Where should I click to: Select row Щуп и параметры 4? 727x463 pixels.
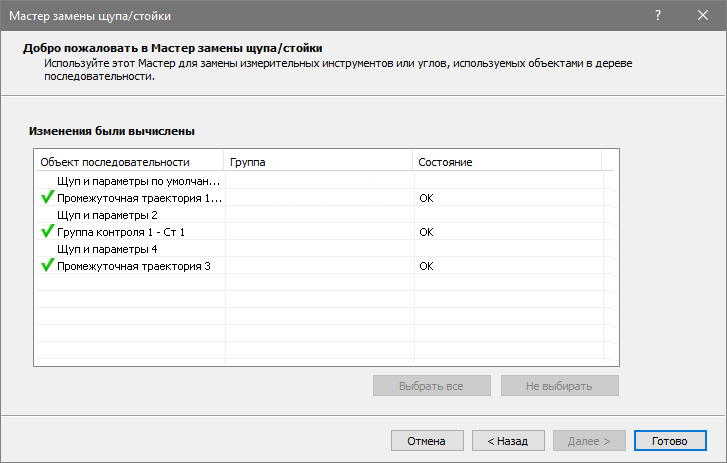pos(108,249)
